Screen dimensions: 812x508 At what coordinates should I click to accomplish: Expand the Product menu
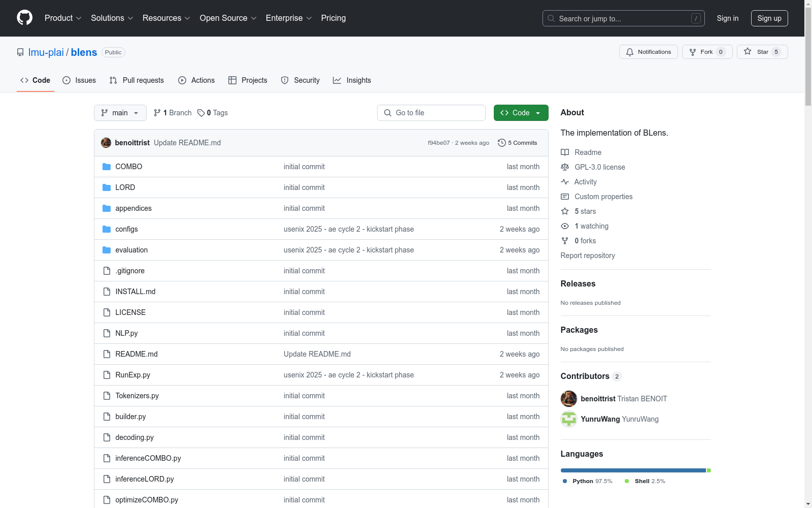[63, 18]
